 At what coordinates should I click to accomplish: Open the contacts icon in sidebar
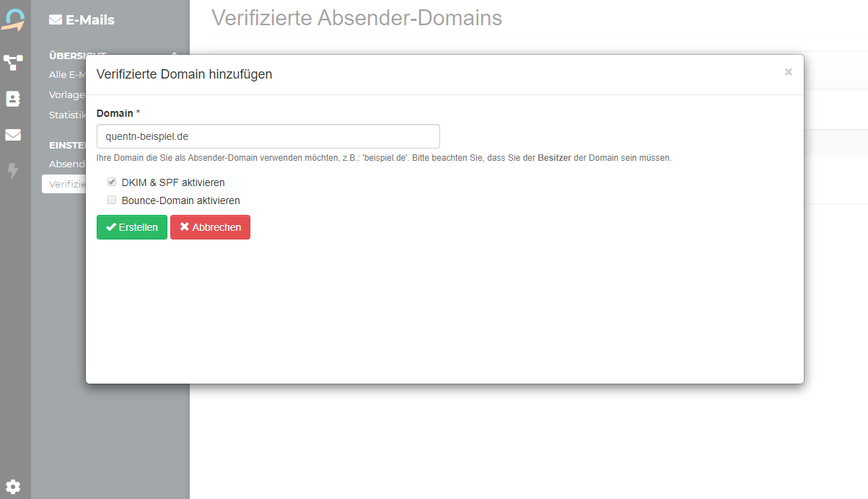(x=13, y=99)
